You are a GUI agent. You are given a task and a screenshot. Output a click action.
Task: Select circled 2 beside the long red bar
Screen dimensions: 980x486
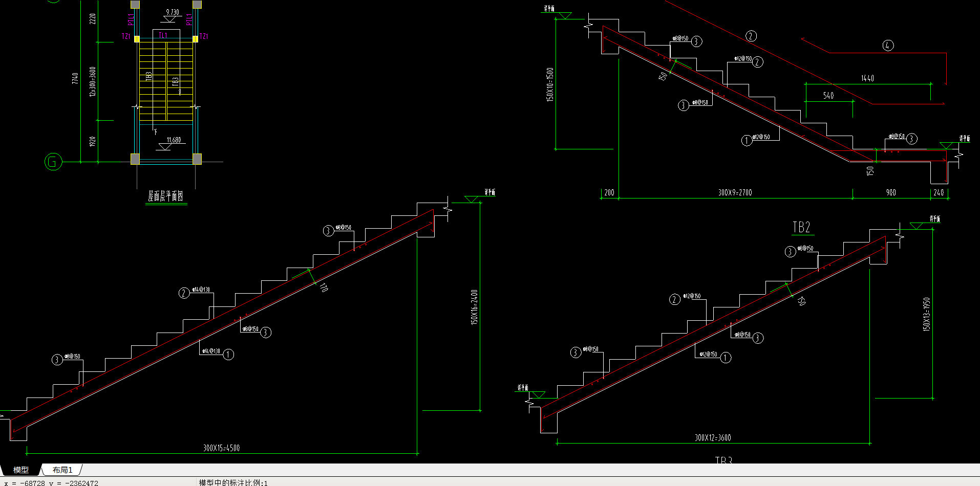pos(751,36)
